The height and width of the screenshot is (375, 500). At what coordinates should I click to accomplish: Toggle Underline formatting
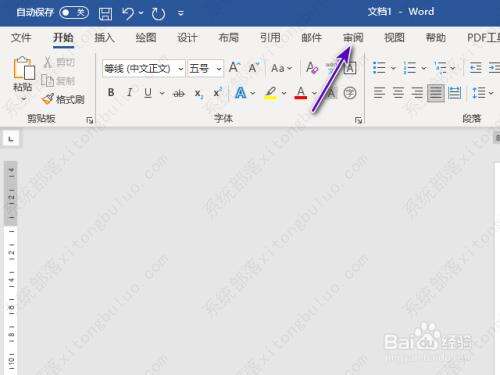[148, 93]
